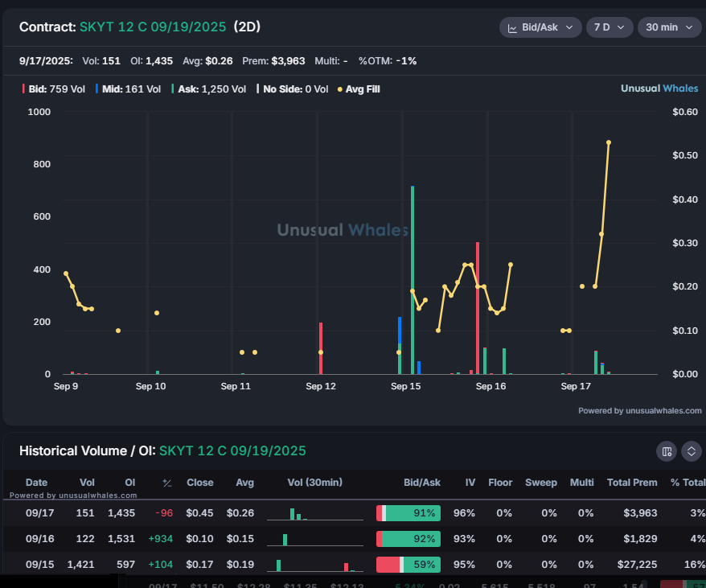Sort by Total Prem column header
The image size is (706, 588).
coord(632,482)
